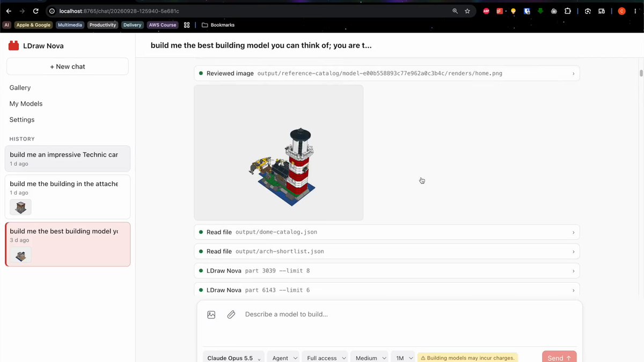644x362 pixels.
Task: Open the browser zoom magnifier icon
Action: click(455, 11)
